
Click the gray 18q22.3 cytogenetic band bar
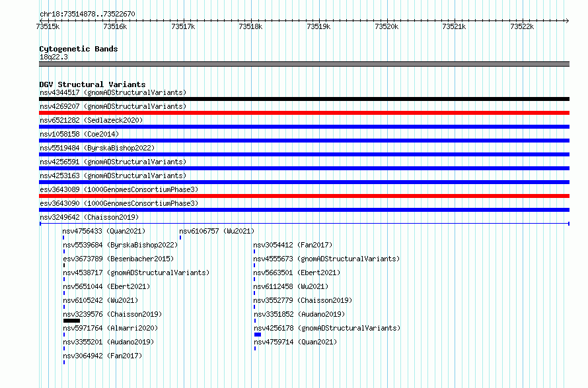pyautogui.click(x=304, y=64)
